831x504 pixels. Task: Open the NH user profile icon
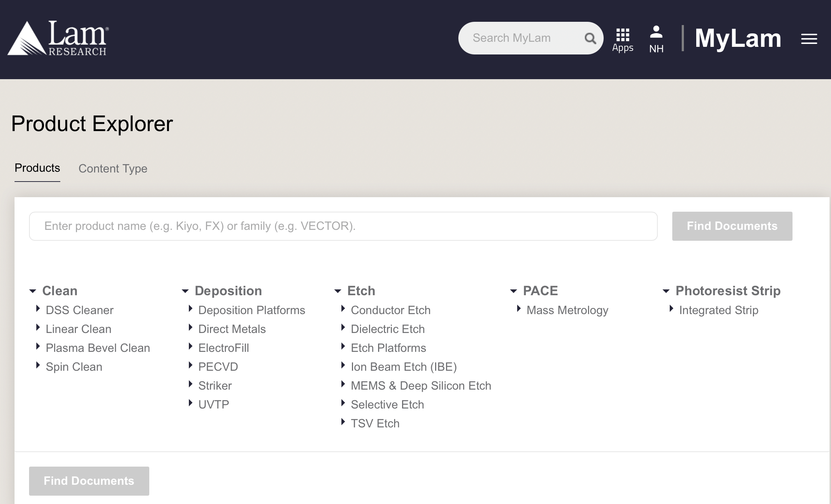click(x=656, y=39)
